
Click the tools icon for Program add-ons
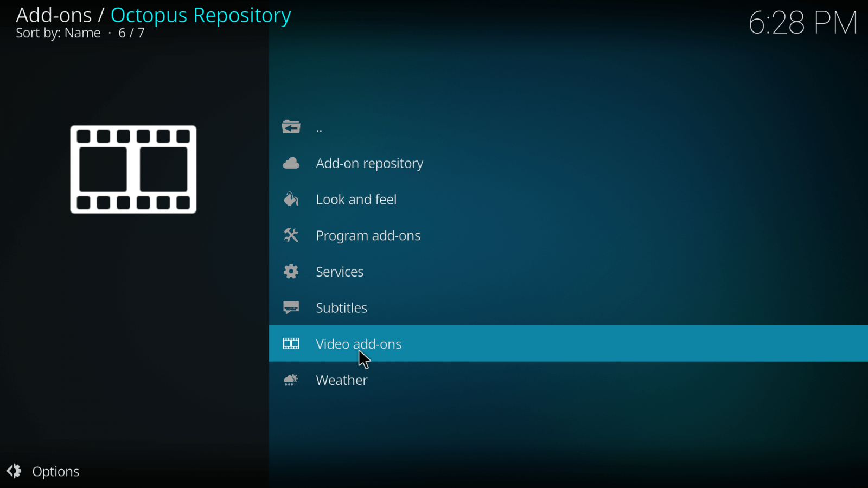coord(291,235)
